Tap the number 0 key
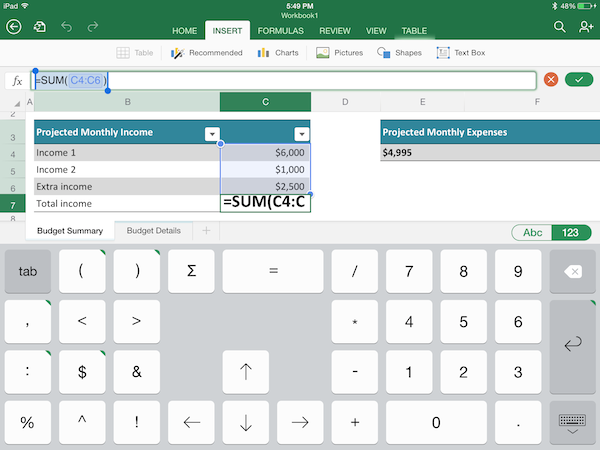The image size is (600, 450). coord(436,422)
